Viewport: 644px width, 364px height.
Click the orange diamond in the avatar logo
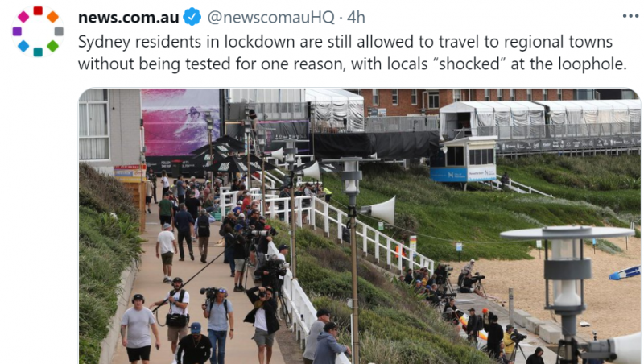[x=52, y=17]
